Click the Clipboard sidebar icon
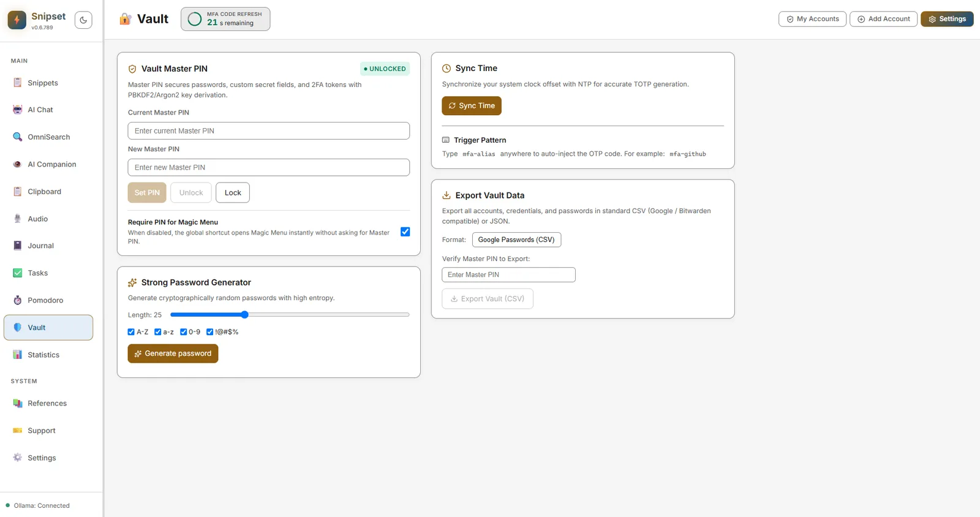 pos(18,191)
